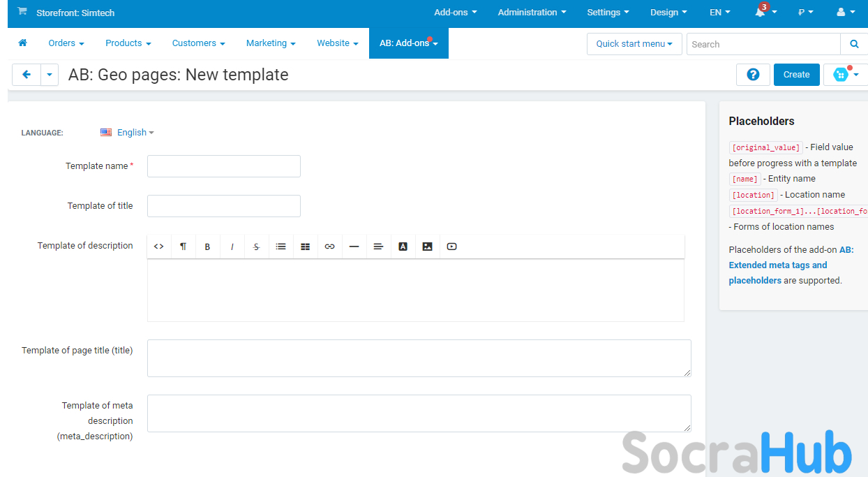Click the Storefront: Simtech label
Viewport: 868px width, 477px height.
point(75,13)
